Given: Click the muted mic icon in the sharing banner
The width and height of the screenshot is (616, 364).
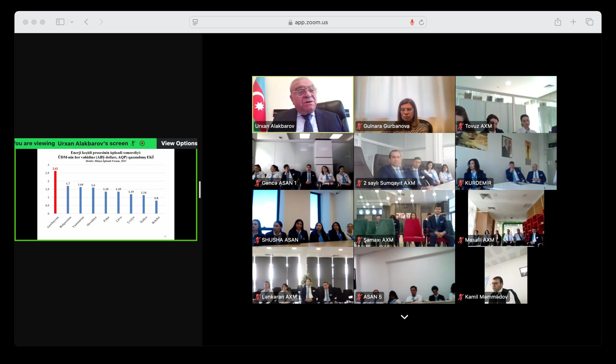Looking at the screenshot, I should click(x=133, y=143).
